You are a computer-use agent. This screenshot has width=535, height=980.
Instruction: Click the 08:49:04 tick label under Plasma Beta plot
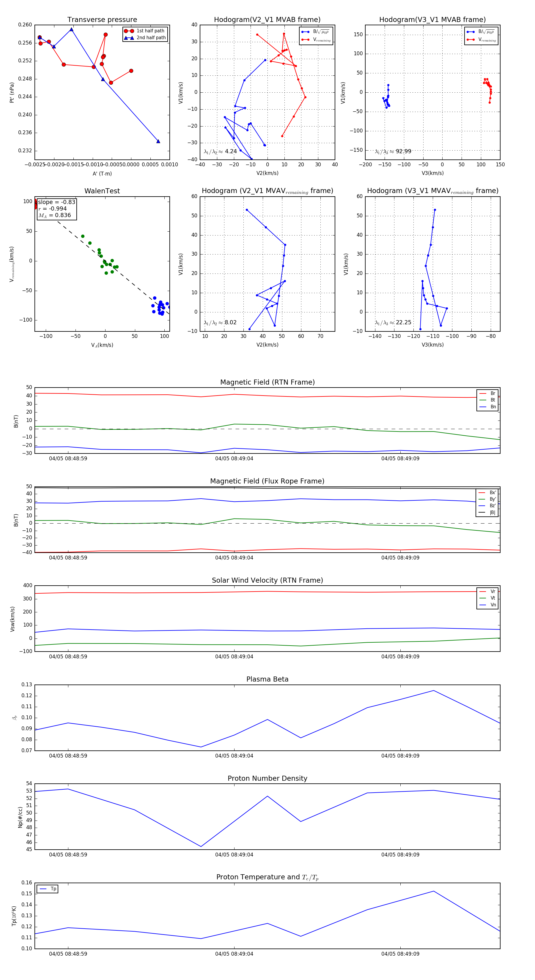pos(234,756)
